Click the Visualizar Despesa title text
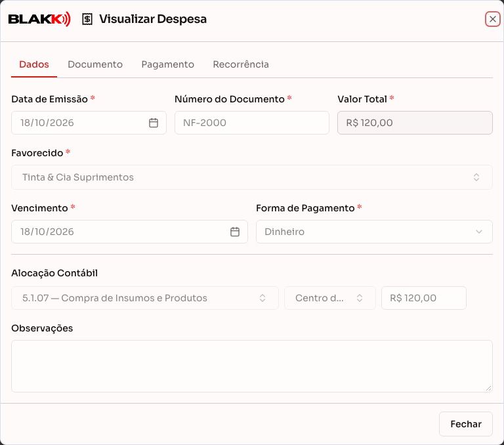This screenshot has width=504, height=445. (x=153, y=19)
